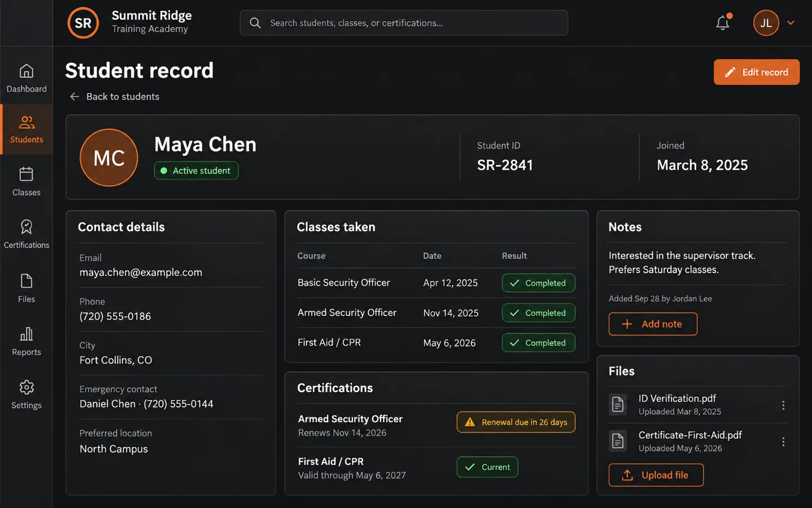Viewport: 812px width, 508px height.
Task: Expand the user account dropdown chevron
Action: [x=791, y=23]
